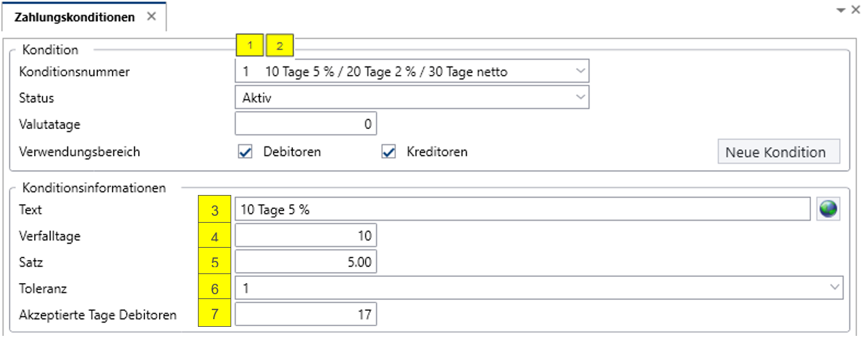Click yellow marker number 3

coord(215,210)
